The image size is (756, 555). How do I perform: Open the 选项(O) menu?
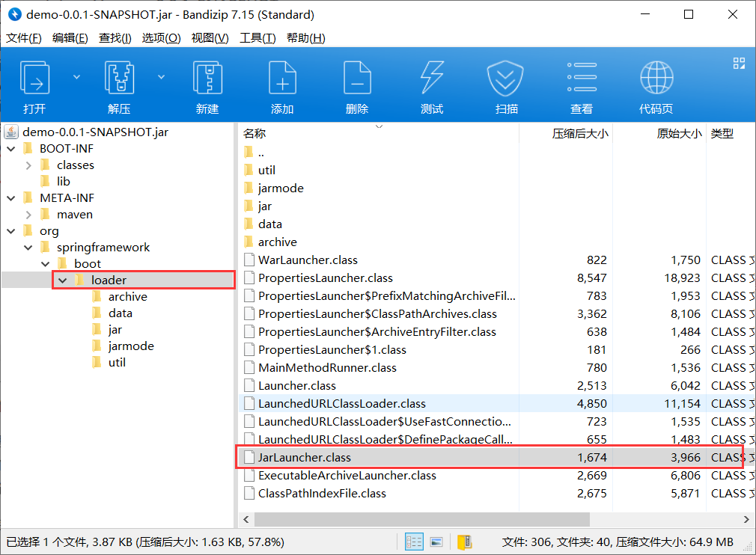(x=161, y=37)
